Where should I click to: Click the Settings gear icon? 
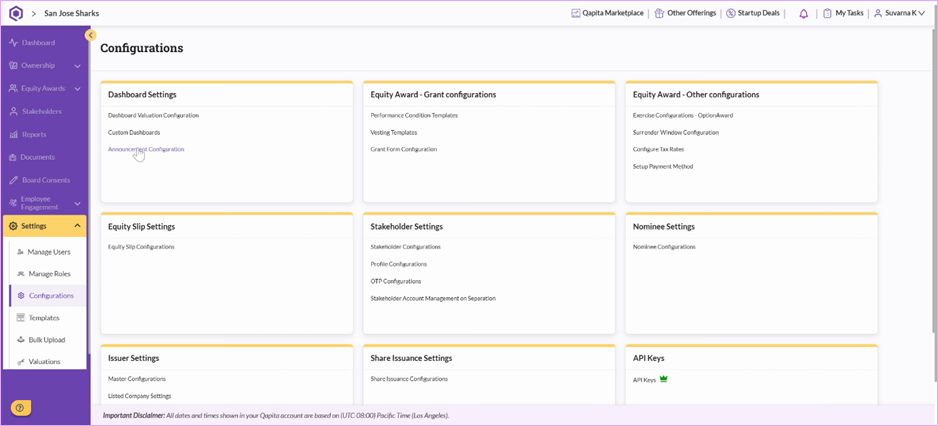pyautogui.click(x=14, y=226)
